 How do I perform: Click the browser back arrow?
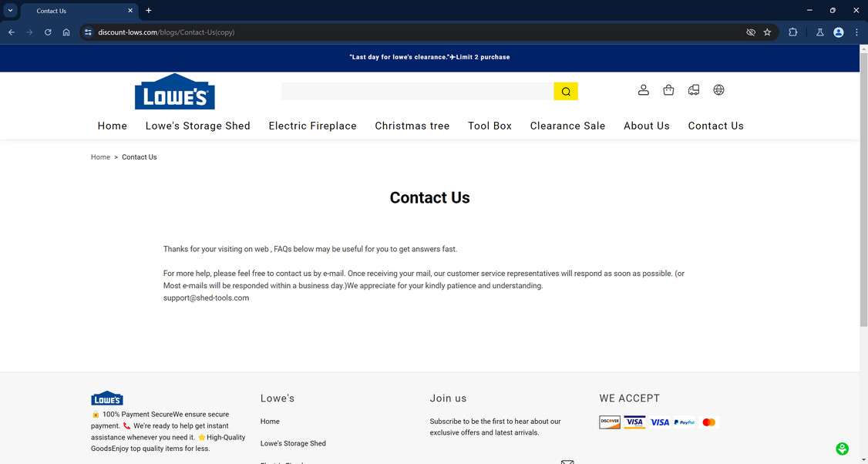pos(12,32)
